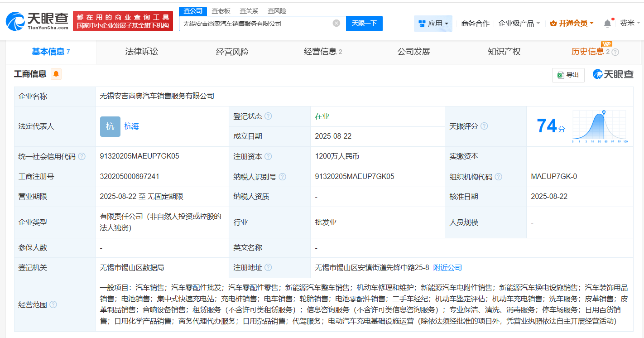Switch to the 法律诉讼 tab
The height and width of the screenshot is (338, 644).
141,52
